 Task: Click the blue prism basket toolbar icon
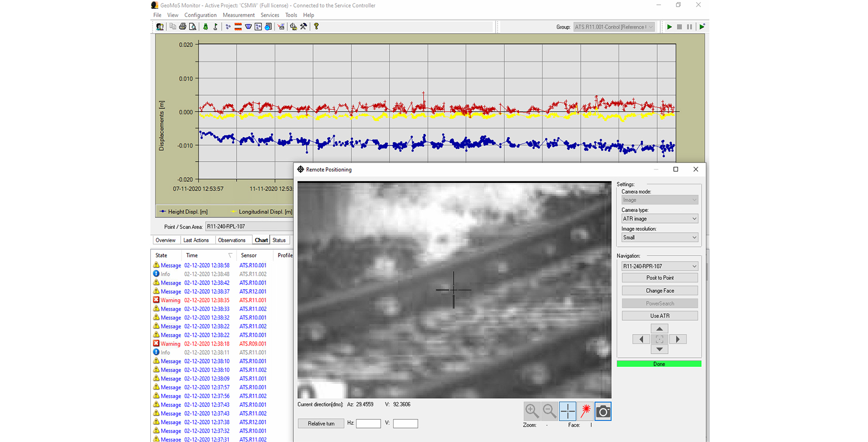tap(248, 27)
